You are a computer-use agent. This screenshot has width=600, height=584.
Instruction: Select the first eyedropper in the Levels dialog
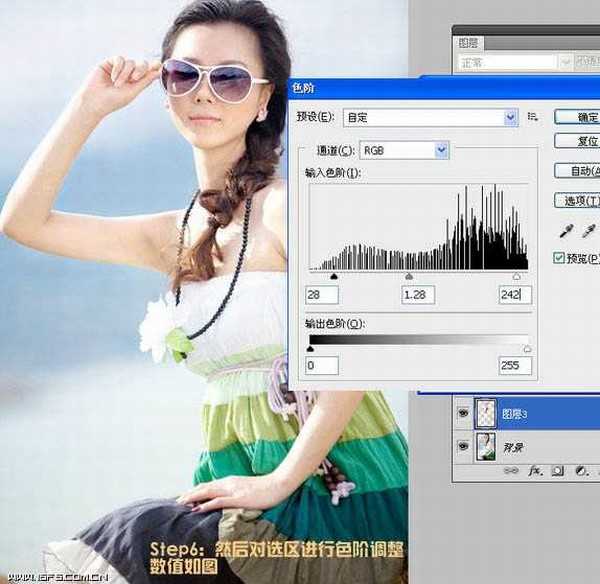click(564, 231)
